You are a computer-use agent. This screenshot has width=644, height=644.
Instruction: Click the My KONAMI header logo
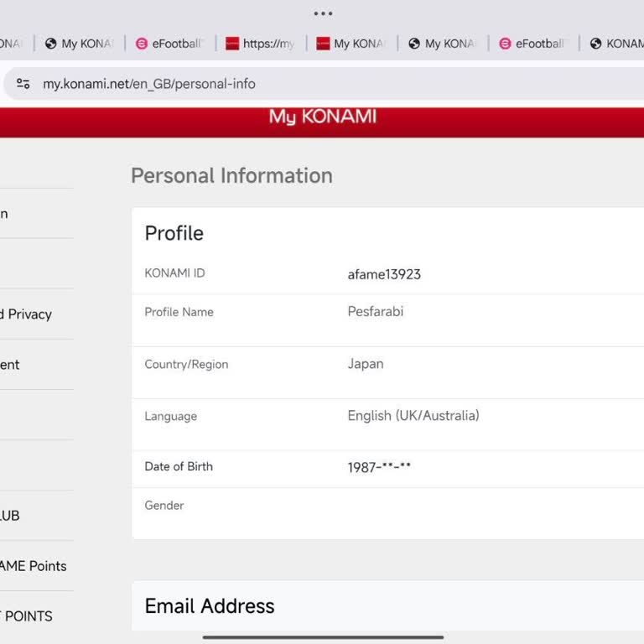pyautogui.click(x=323, y=117)
